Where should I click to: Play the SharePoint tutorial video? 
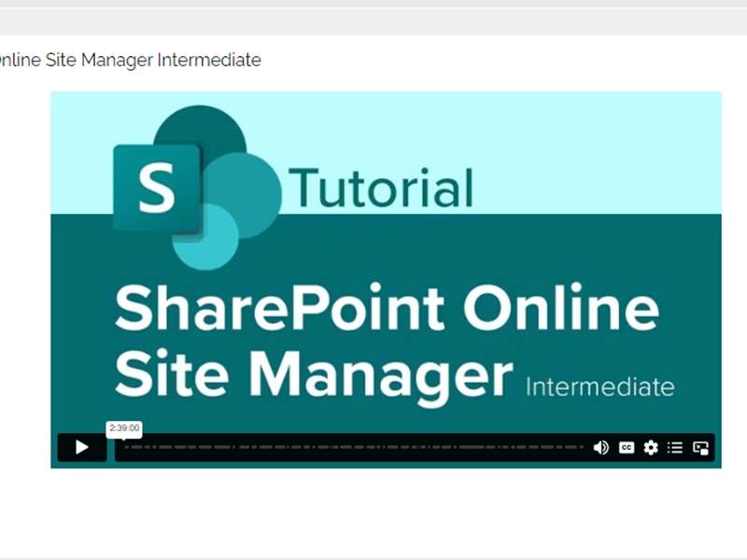(82, 447)
